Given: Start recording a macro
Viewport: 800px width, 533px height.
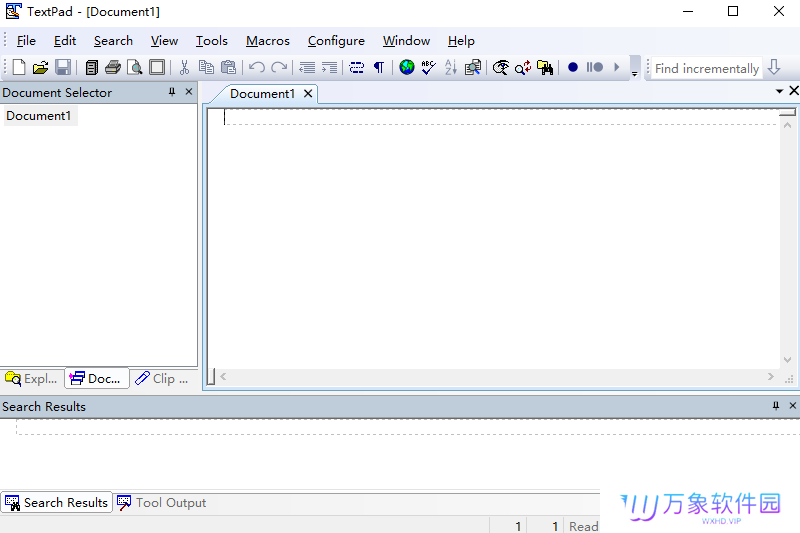Looking at the screenshot, I should click(x=573, y=67).
